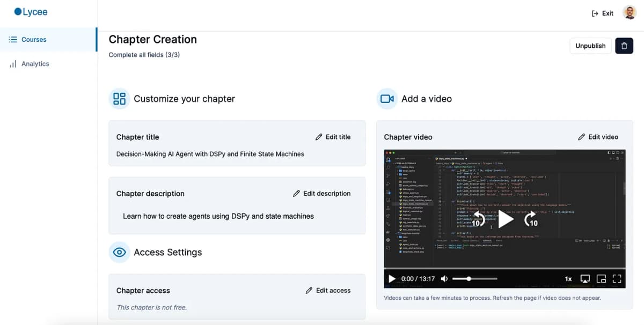Viewport: 644px width, 325px height.
Task: Enter fullscreen video mode
Action: pyautogui.click(x=617, y=279)
